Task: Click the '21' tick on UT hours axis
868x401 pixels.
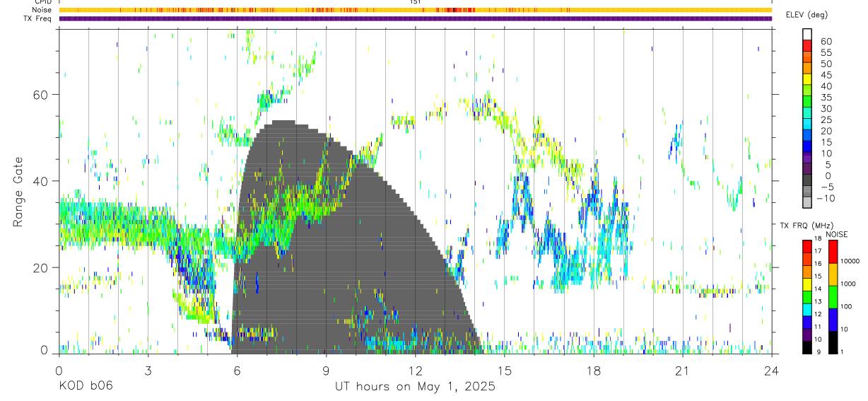Action: click(682, 370)
